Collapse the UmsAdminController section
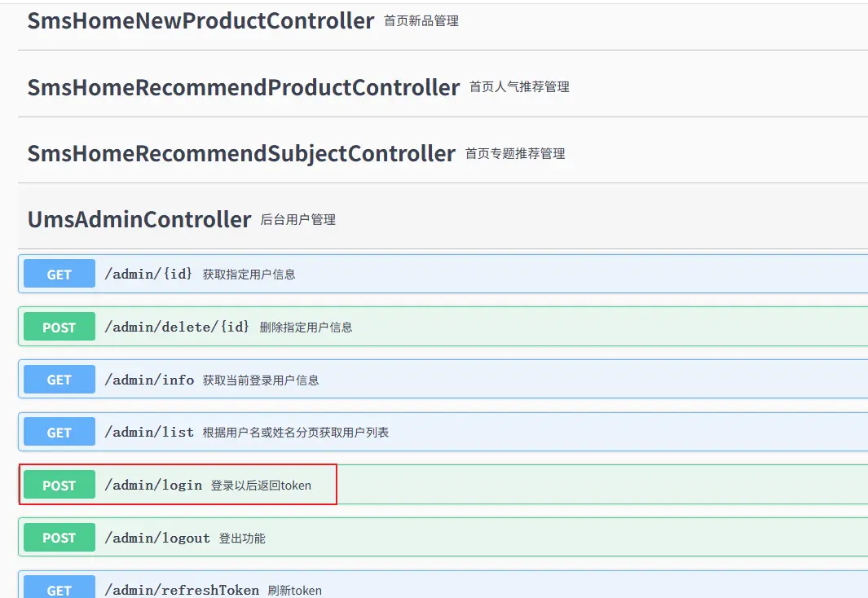The image size is (868, 598). coord(139,219)
